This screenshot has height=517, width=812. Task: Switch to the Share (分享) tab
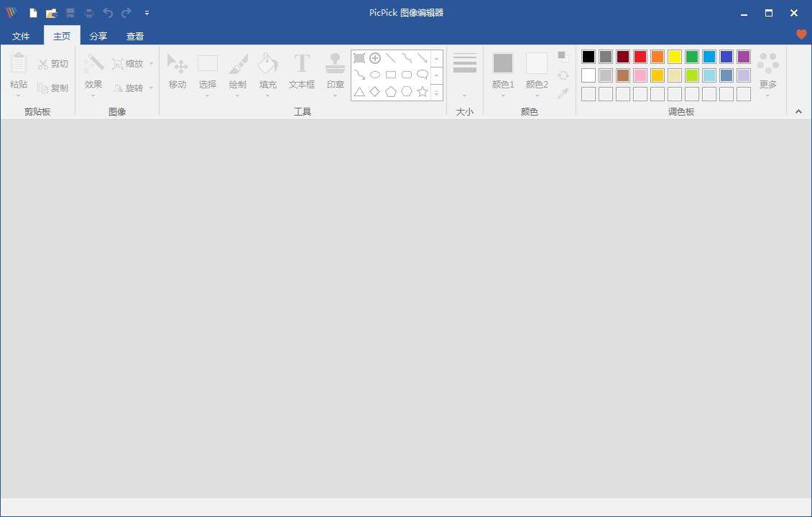coord(98,36)
